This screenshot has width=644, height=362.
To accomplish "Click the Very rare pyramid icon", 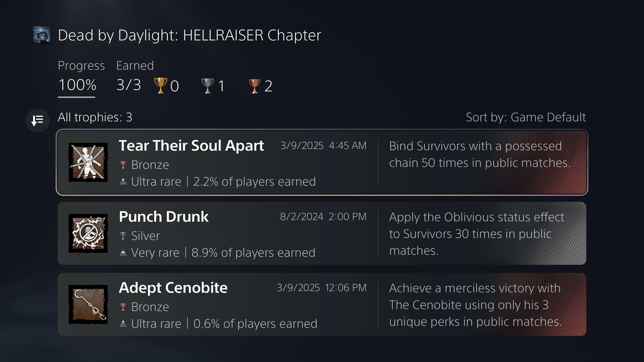I will [x=123, y=253].
